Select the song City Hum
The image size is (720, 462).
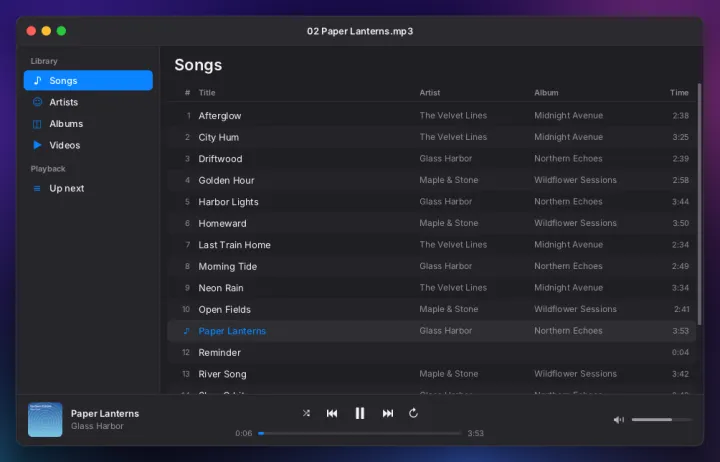(219, 137)
